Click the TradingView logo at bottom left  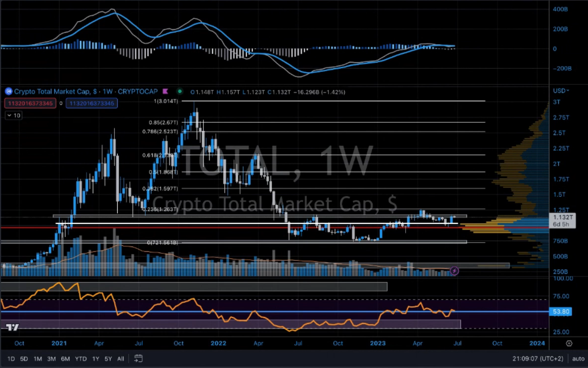click(12, 327)
